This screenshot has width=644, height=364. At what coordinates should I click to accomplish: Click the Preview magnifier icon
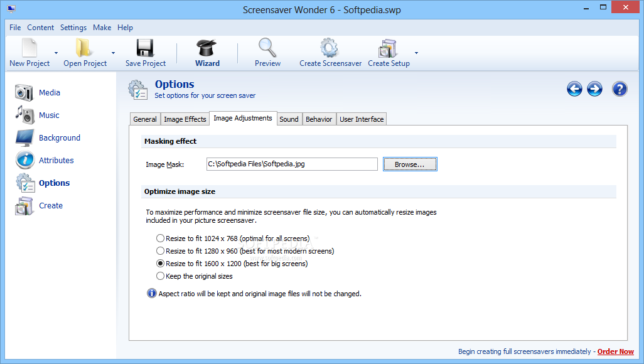267,48
